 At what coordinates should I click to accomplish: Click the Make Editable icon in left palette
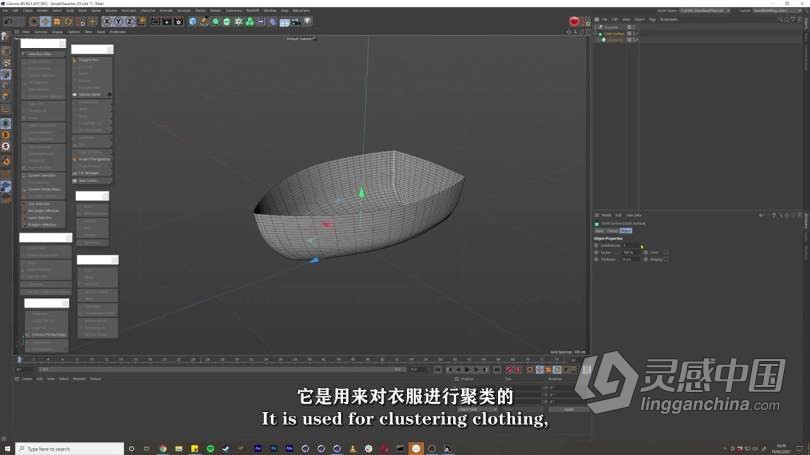6,36
